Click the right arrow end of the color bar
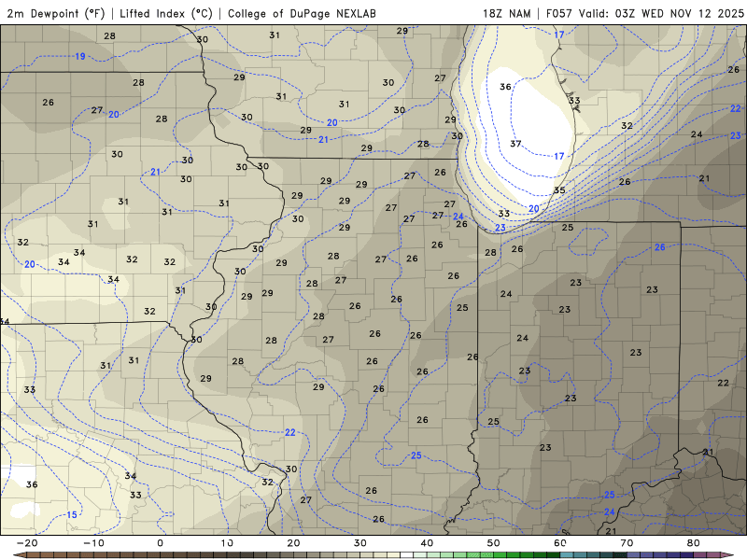The image size is (747, 560). [729, 555]
